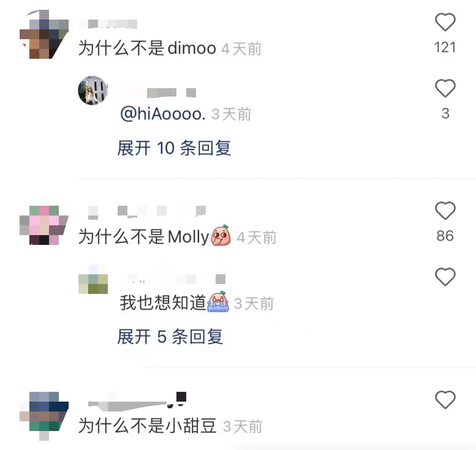
Task: Select comment text 为什么不是小甜豆
Action: [x=147, y=426]
